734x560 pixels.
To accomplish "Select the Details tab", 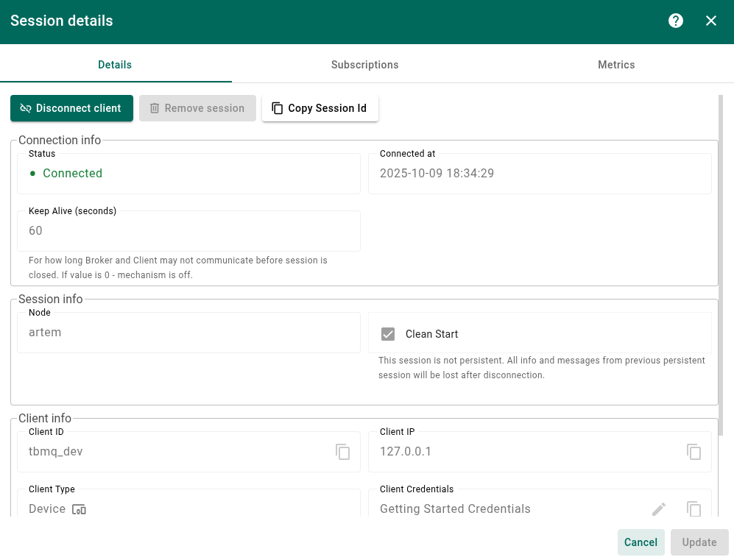I will (115, 65).
